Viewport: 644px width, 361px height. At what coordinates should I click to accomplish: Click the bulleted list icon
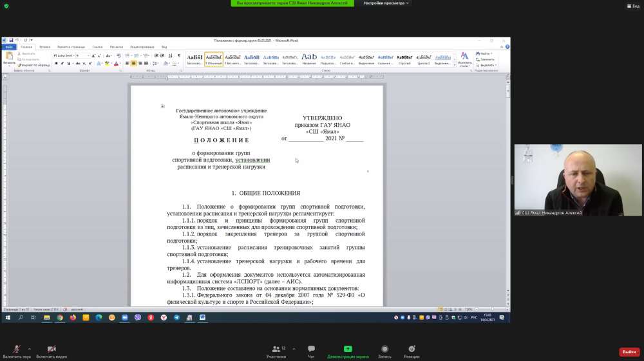(128, 56)
